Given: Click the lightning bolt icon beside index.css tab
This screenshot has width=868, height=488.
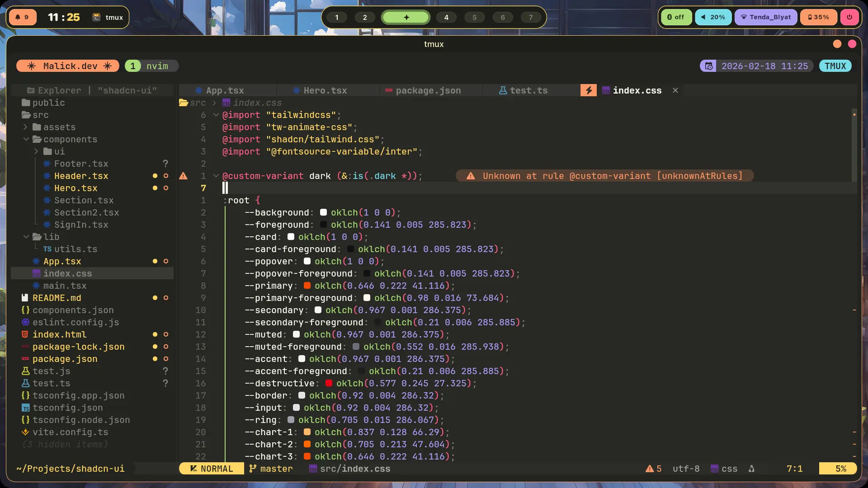Looking at the screenshot, I should (588, 90).
